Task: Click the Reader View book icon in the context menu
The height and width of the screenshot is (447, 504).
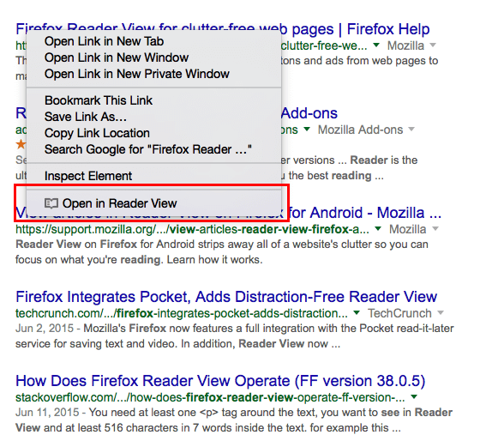Action: pos(51,203)
